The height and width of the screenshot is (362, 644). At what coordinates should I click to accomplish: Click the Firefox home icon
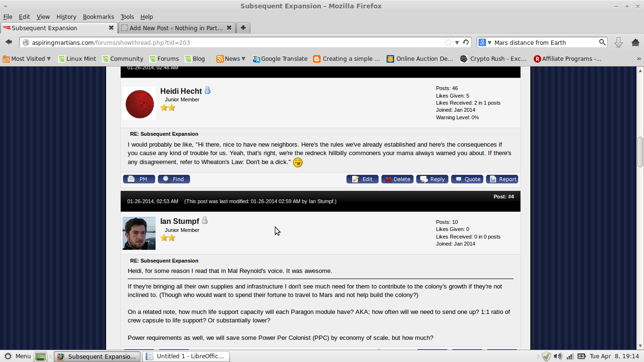pyautogui.click(x=635, y=42)
